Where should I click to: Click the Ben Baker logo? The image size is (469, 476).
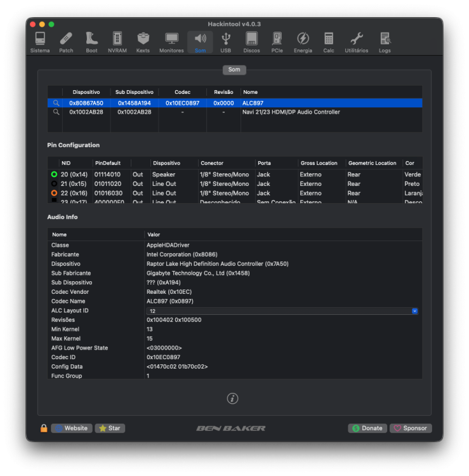(231, 428)
